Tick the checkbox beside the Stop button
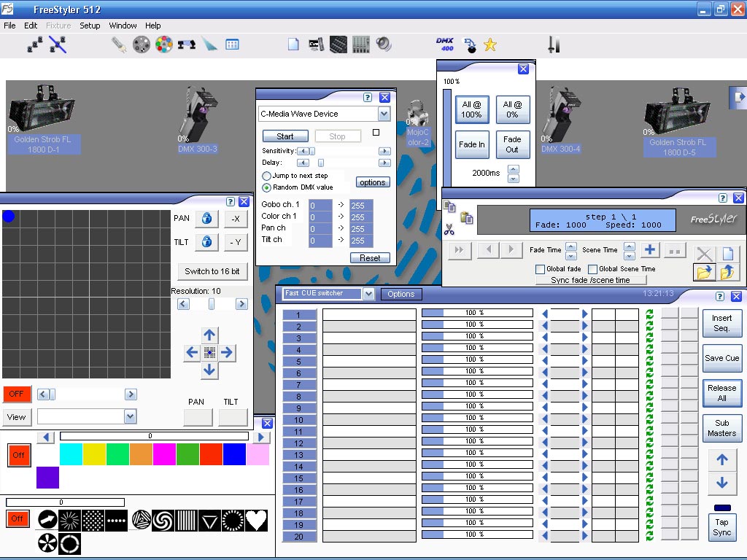Viewport: 747px width, 560px height. 376,133
